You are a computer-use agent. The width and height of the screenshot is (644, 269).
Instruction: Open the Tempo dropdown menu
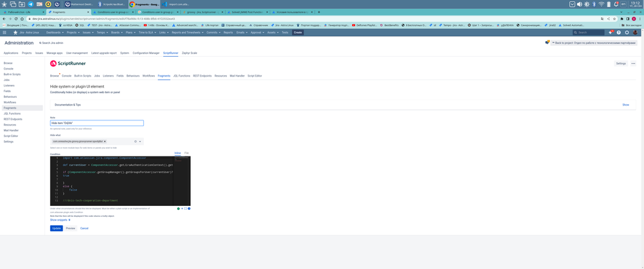pos(101,32)
